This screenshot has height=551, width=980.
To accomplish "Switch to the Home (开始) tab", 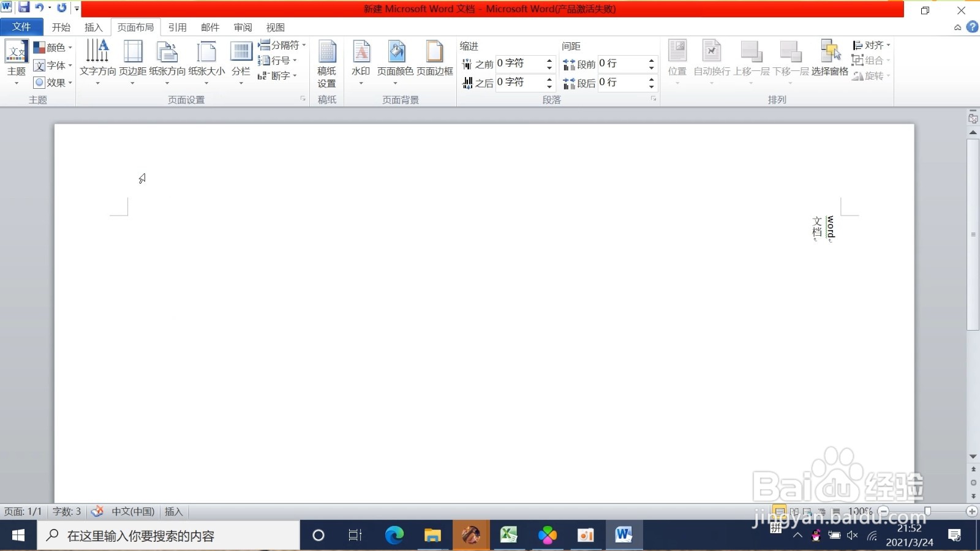I will click(61, 27).
